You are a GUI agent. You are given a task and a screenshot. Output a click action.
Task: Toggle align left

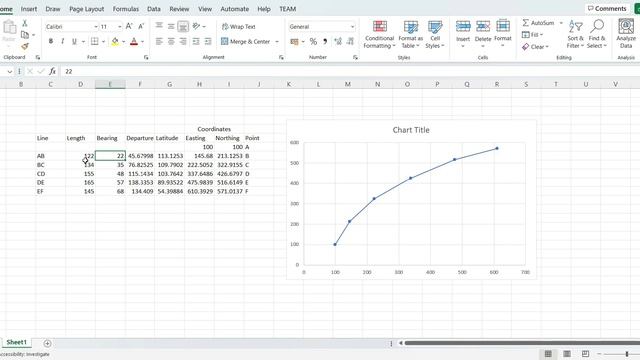point(159,41)
